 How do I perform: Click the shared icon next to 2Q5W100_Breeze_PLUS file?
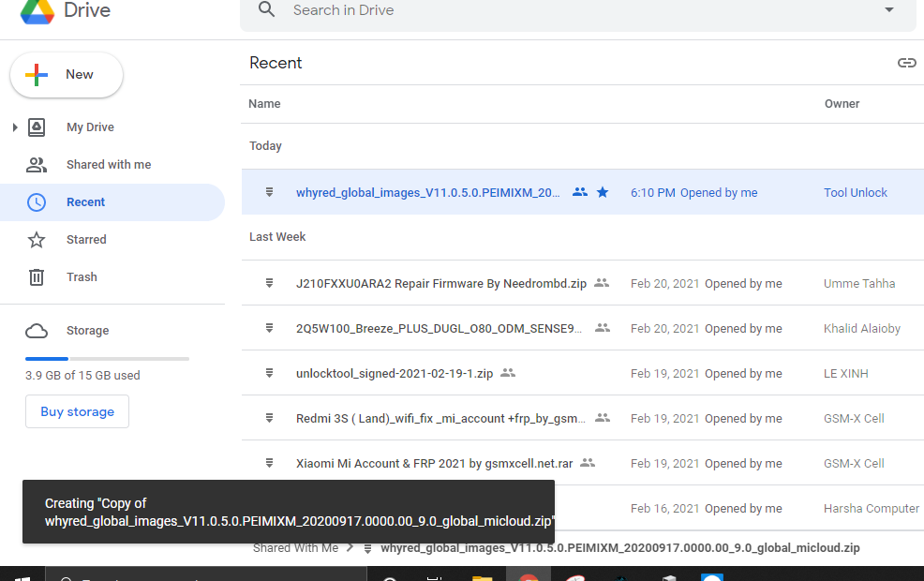(x=603, y=328)
